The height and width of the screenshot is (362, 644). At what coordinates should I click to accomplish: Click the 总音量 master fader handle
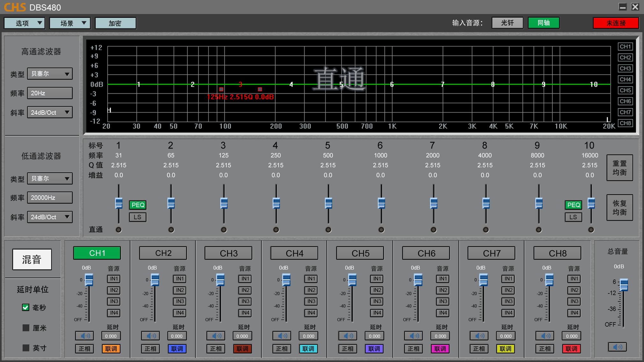point(624,285)
